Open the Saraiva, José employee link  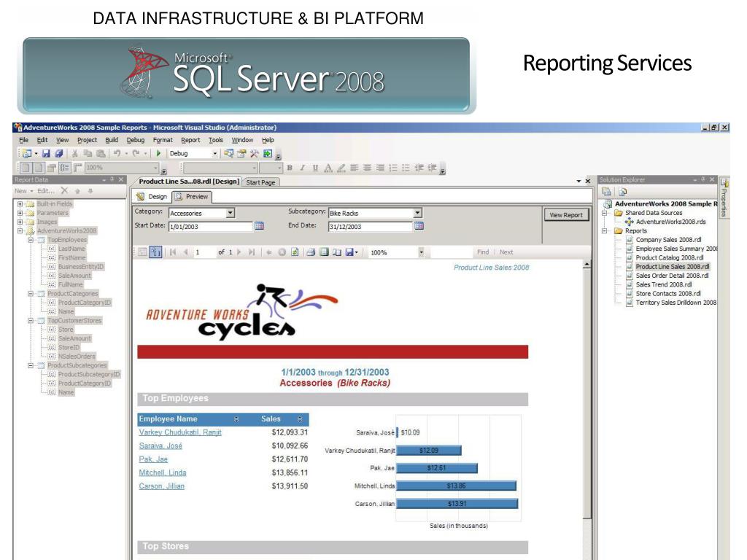[160, 446]
